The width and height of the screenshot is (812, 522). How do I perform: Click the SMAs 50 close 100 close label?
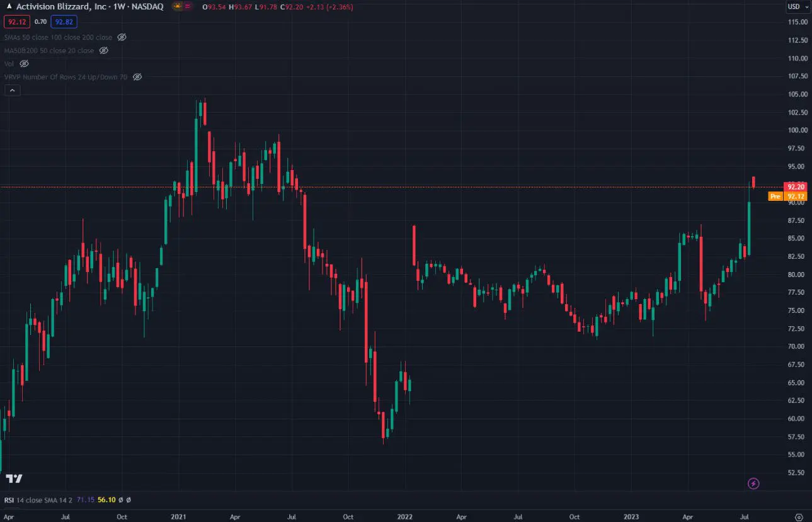[58, 37]
